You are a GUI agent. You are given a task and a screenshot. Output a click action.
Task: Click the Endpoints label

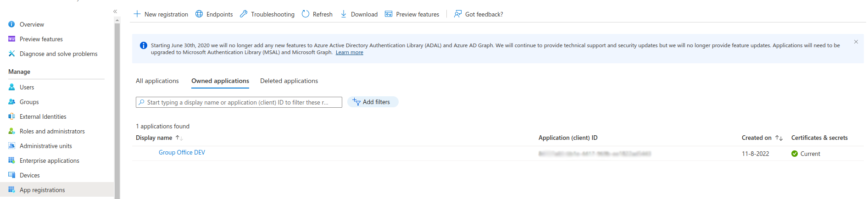click(219, 14)
